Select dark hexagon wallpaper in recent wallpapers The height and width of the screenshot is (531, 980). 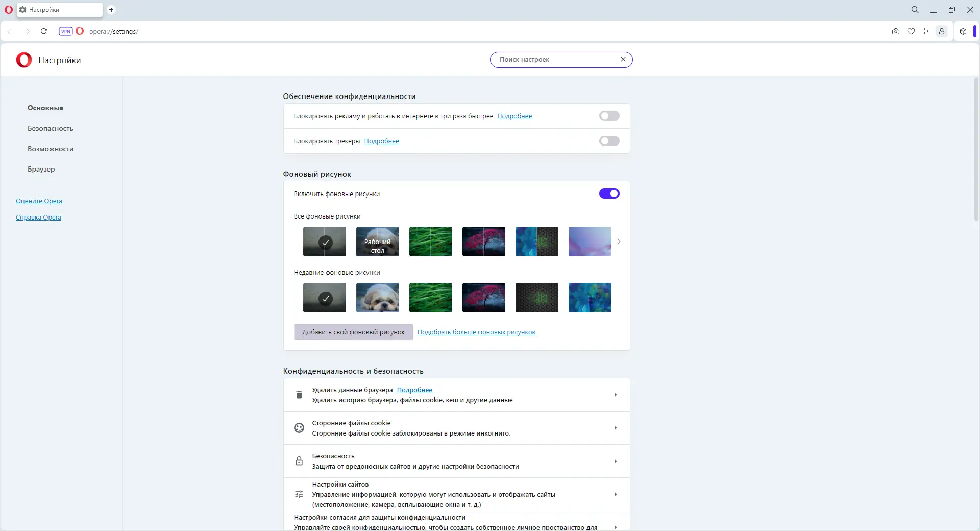[537, 298]
